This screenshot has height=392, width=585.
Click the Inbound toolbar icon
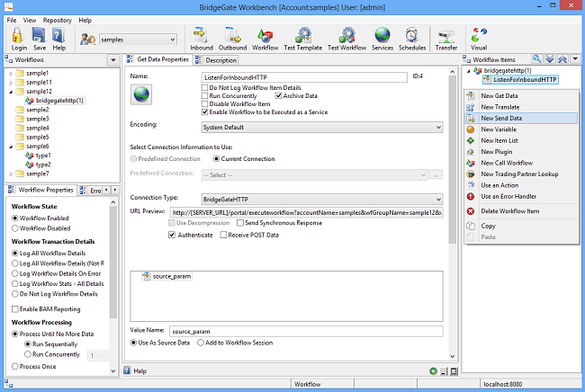coord(201,38)
